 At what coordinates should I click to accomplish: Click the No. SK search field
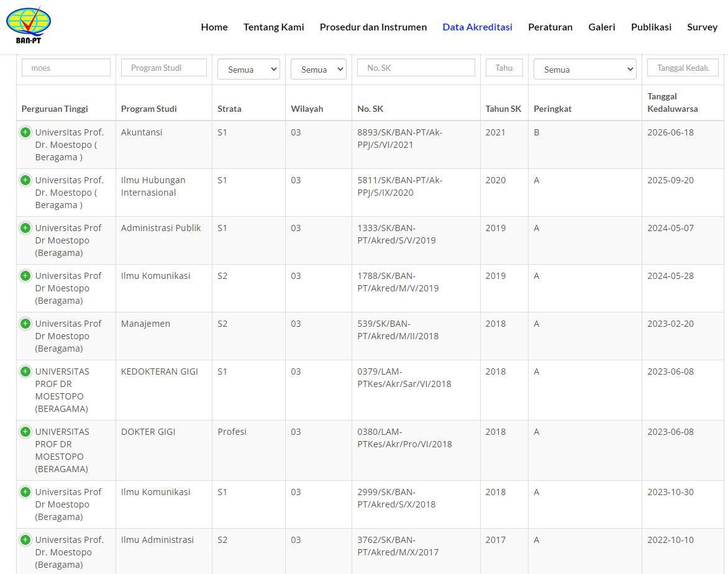point(416,68)
